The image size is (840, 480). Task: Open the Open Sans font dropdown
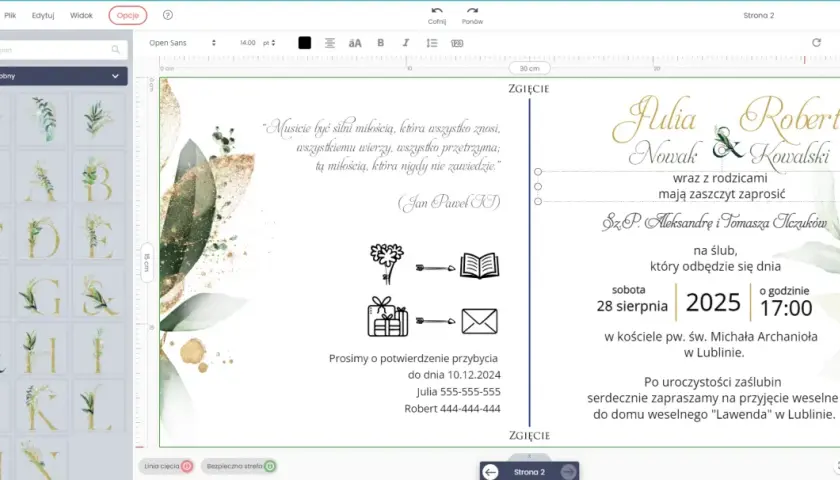pos(182,43)
